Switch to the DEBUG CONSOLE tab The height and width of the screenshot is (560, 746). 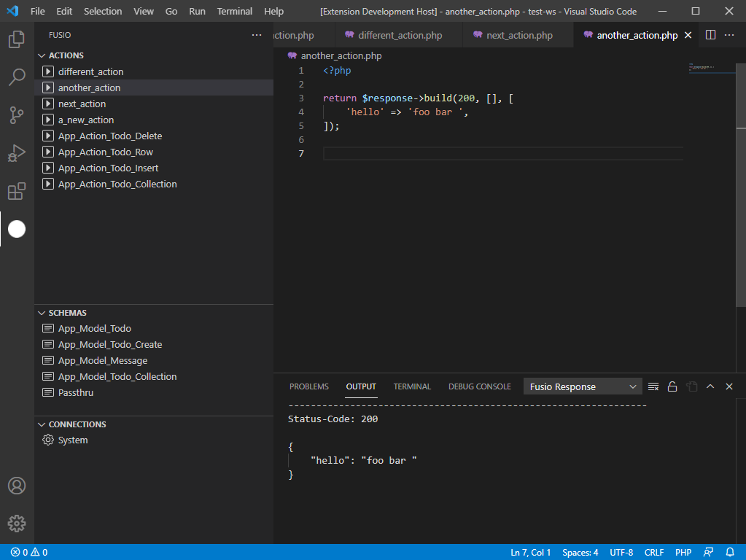480,386
